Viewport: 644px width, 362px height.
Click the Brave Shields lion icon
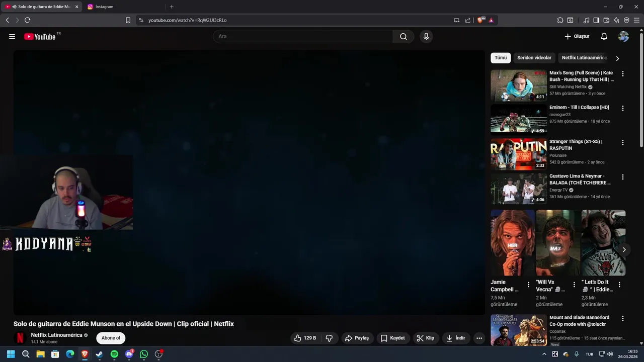point(481,20)
